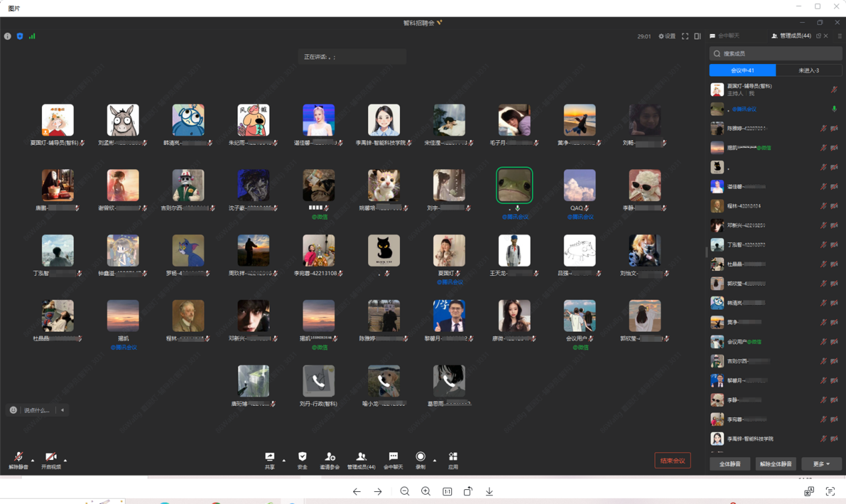
Task: Switch to the 未进入·3 tab
Action: [x=809, y=70]
